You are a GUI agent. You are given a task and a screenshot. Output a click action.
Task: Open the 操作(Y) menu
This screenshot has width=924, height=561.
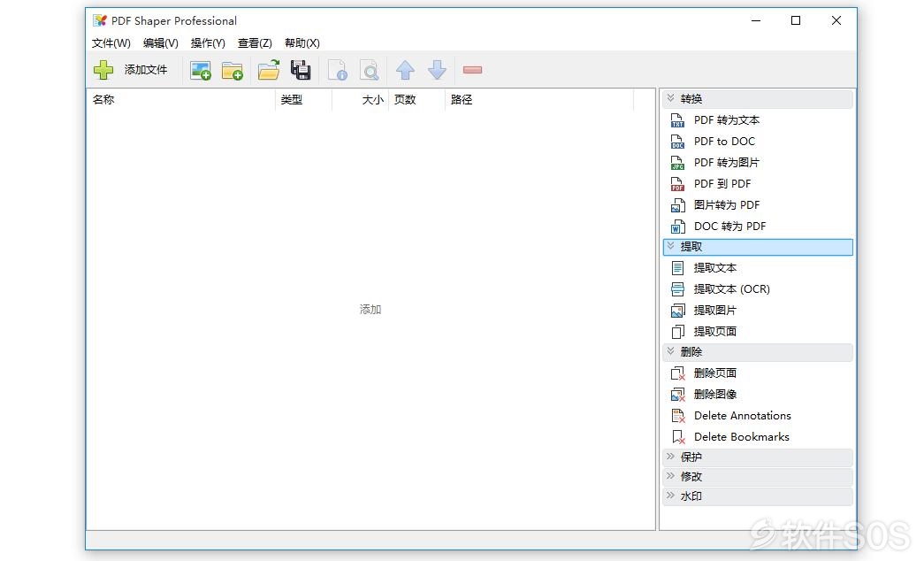click(208, 43)
